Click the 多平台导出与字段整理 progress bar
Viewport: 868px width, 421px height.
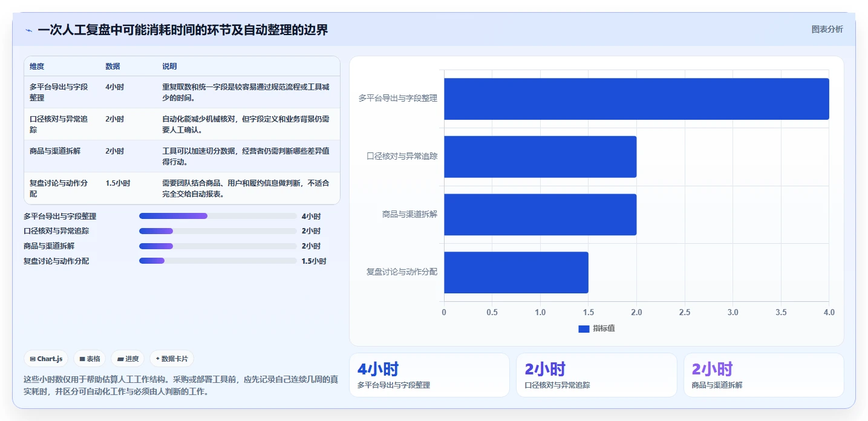tap(218, 216)
